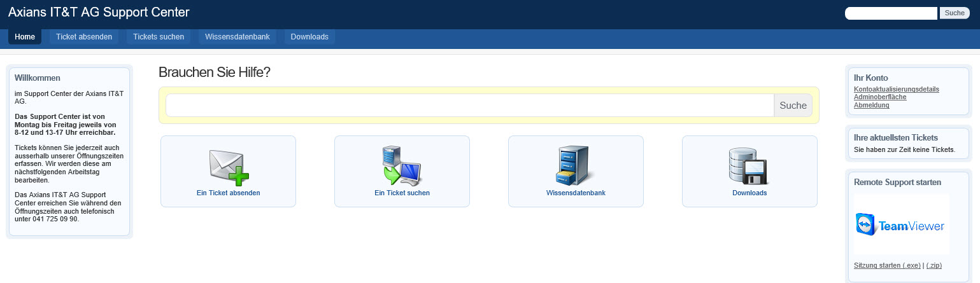Open the Home tab
Image resolution: width=980 pixels, height=283 pixels.
pyautogui.click(x=25, y=37)
